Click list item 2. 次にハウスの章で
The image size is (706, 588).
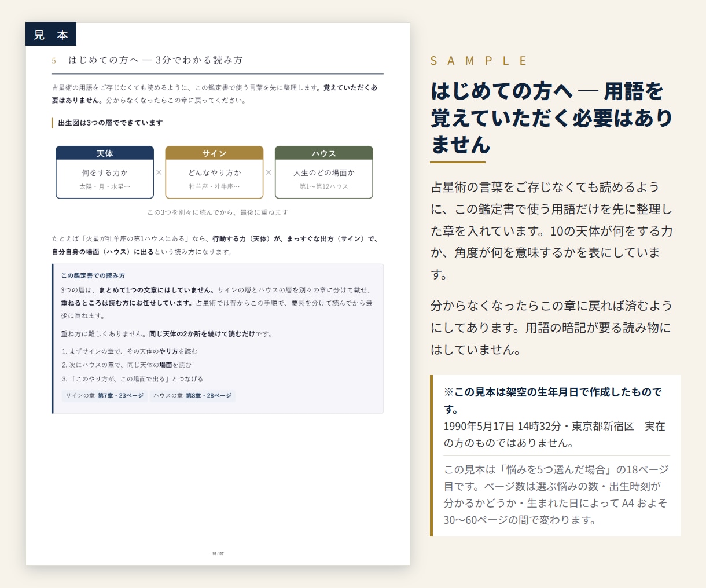(x=126, y=365)
